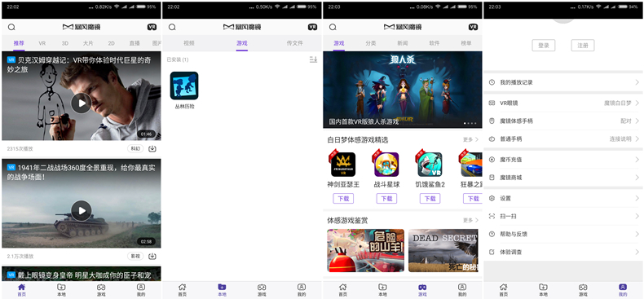The image size is (644, 299).
Task: Open the 分类 tab
Action: [x=371, y=43]
